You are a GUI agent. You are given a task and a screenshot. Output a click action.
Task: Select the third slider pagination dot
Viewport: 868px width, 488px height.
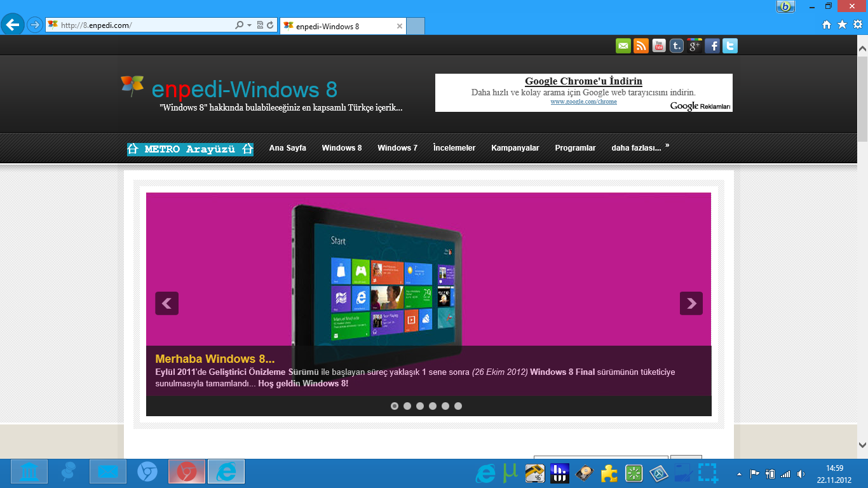(x=420, y=406)
